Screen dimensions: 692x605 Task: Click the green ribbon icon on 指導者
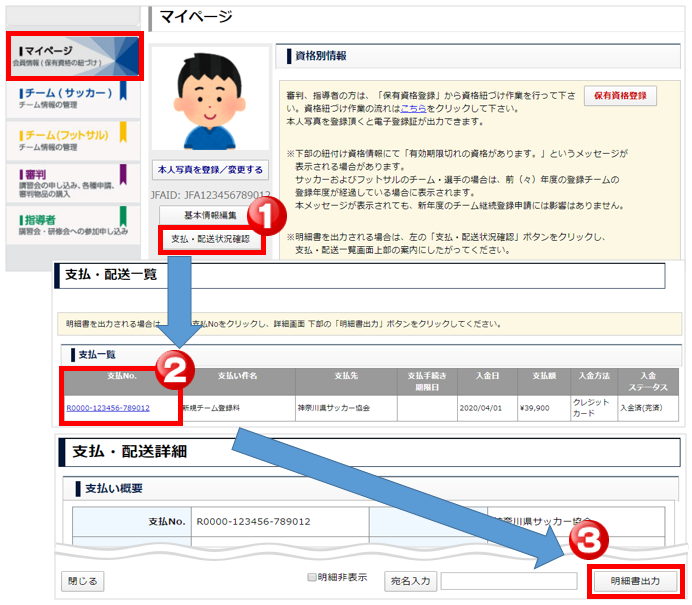(123, 216)
